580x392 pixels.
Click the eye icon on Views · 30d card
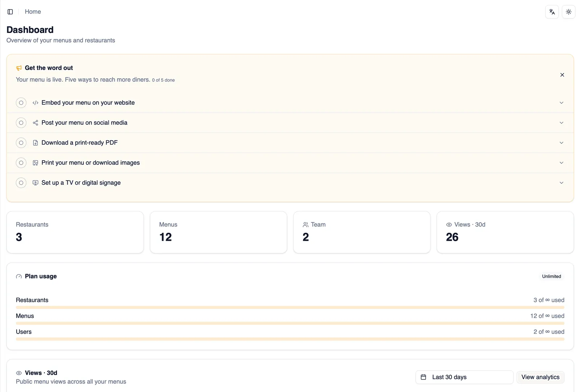449,224
